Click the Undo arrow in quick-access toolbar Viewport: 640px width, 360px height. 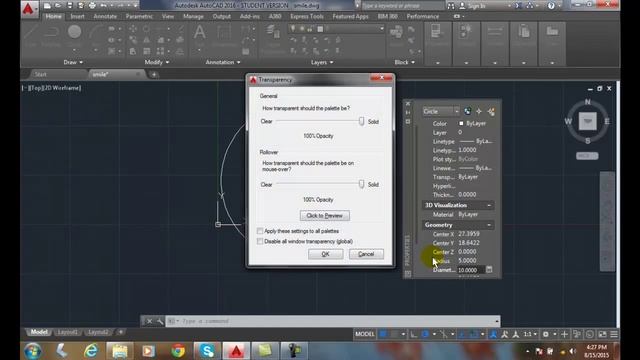click(x=104, y=6)
